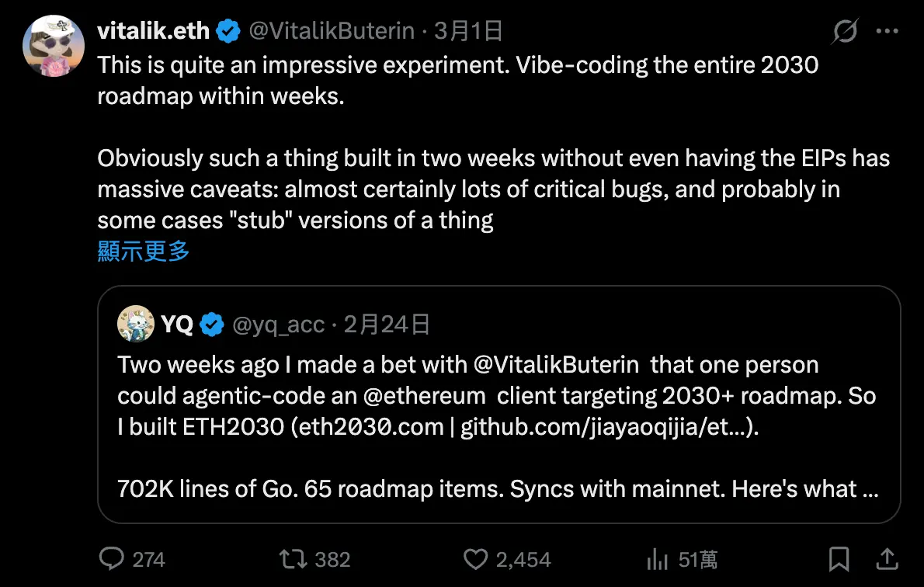Viewport: 924px width, 587px height.
Task: Expand tweet with 顯示更多 link
Action: (x=144, y=251)
